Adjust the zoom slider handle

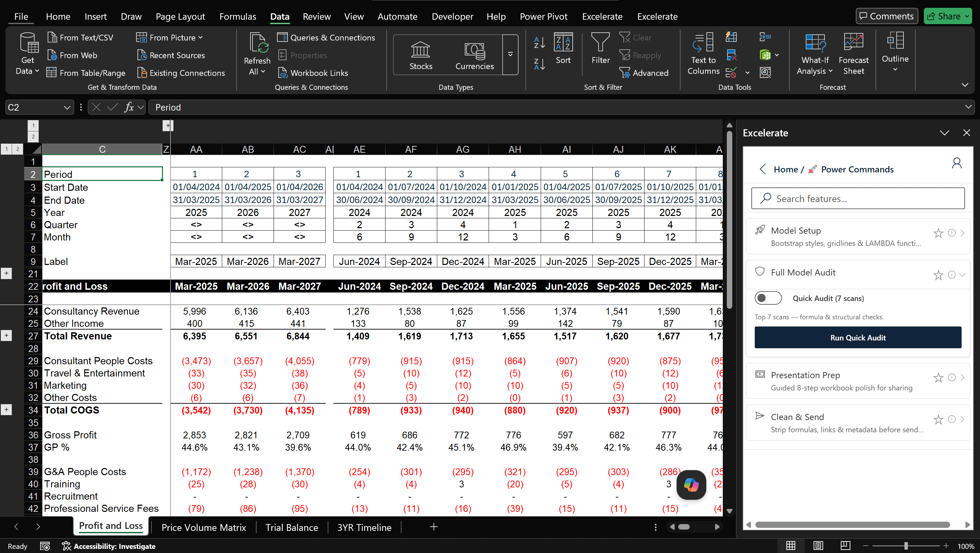click(906, 546)
